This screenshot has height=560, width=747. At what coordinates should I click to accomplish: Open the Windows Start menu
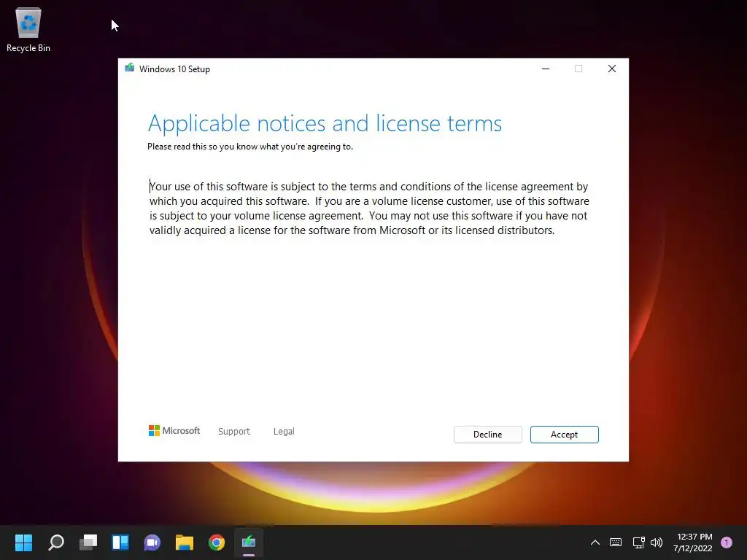click(x=23, y=542)
